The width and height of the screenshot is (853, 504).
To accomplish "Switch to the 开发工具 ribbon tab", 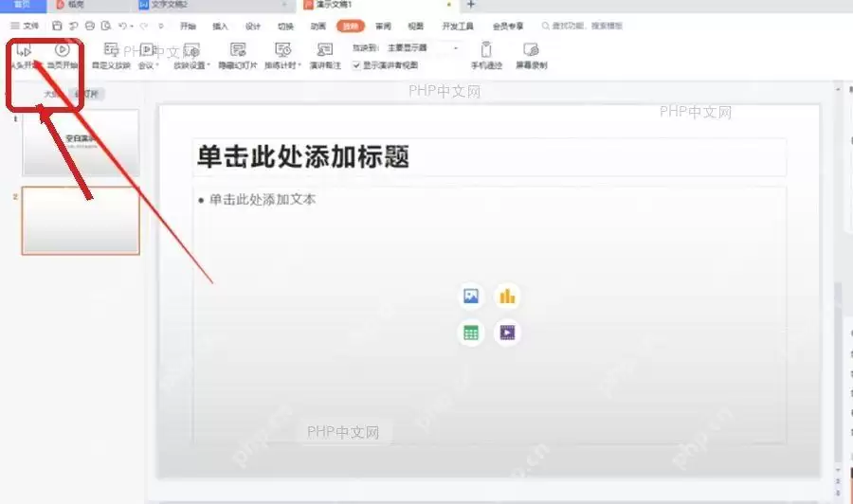I will tap(458, 27).
